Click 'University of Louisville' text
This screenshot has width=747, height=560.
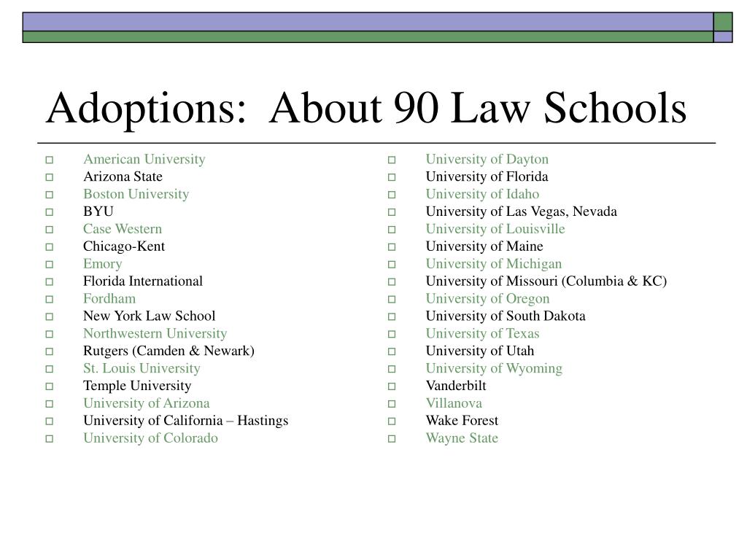tap(495, 229)
